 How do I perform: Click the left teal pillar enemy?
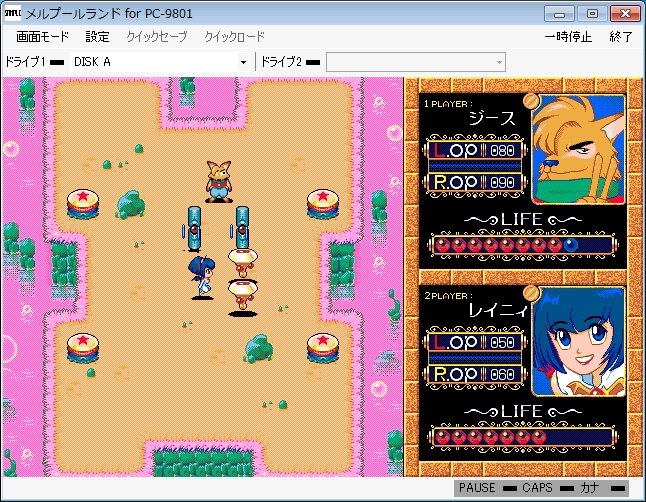click(194, 229)
